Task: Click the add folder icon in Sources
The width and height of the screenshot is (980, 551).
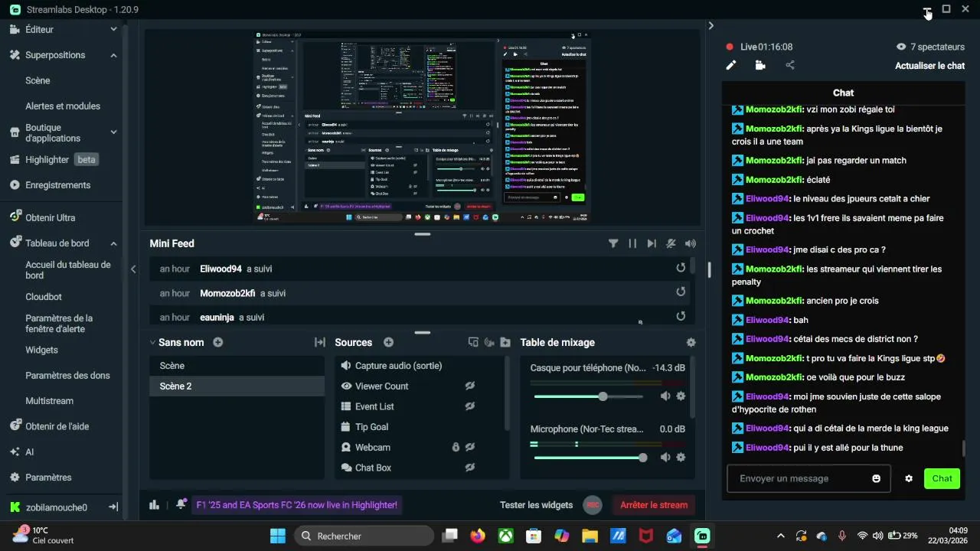Action: (505, 342)
